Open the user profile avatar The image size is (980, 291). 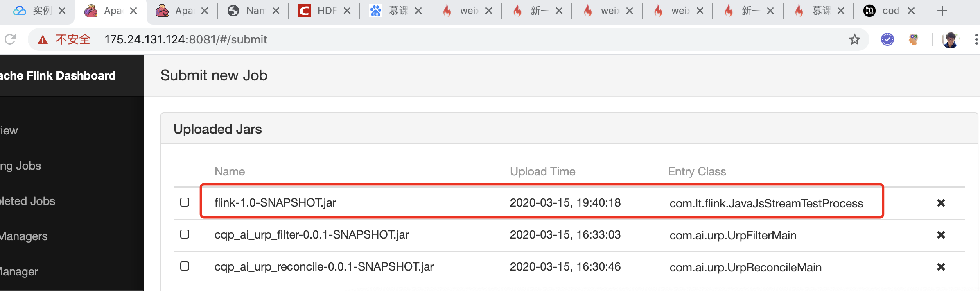(951, 39)
